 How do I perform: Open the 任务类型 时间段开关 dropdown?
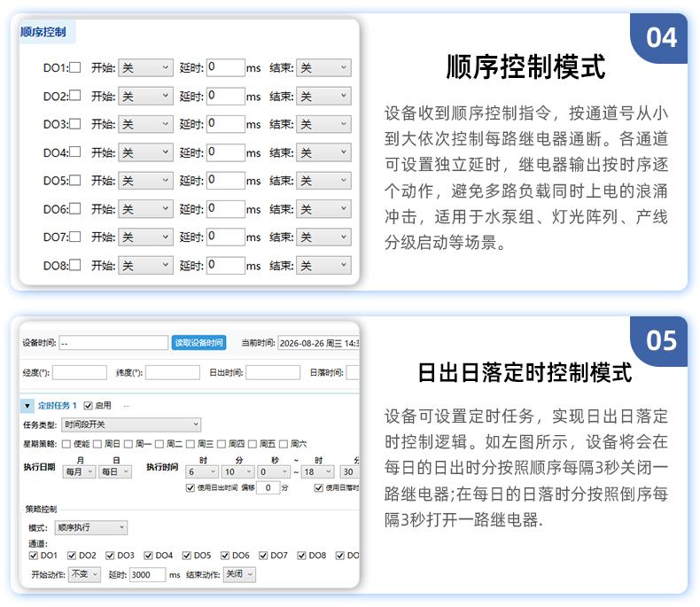click(x=131, y=424)
